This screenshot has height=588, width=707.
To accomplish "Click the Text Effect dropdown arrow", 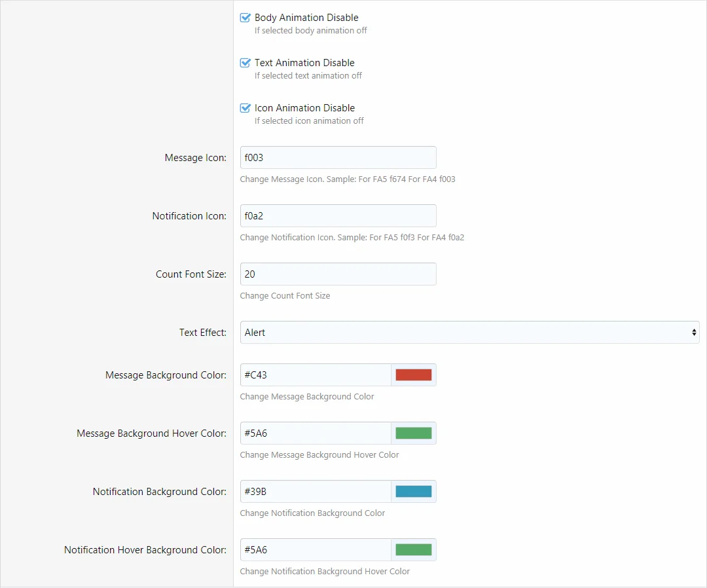I will [x=694, y=333].
